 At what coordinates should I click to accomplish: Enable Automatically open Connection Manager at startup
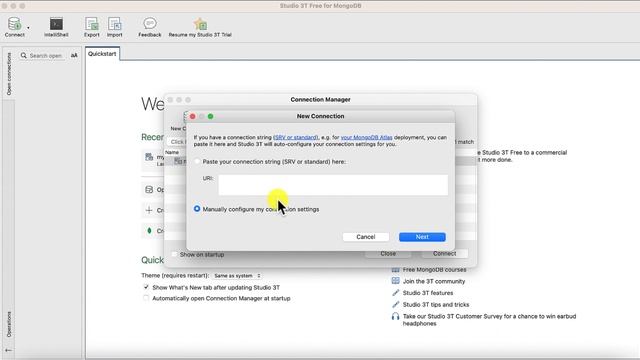(146, 298)
